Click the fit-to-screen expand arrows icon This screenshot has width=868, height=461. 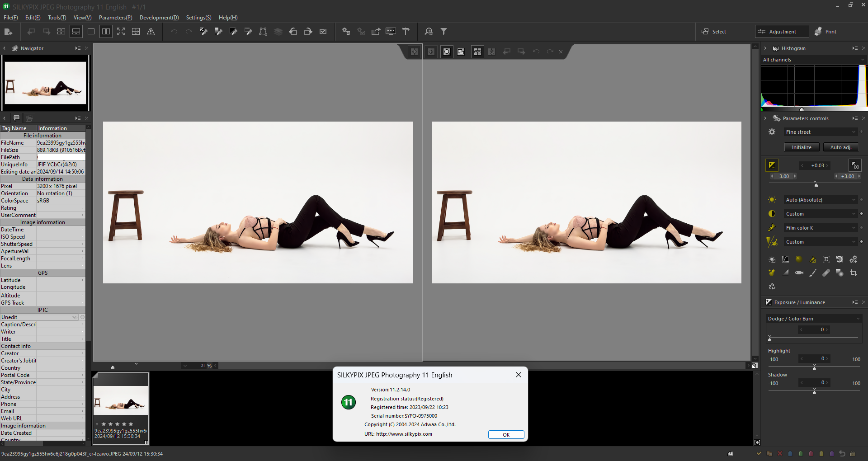pyautogui.click(x=121, y=32)
